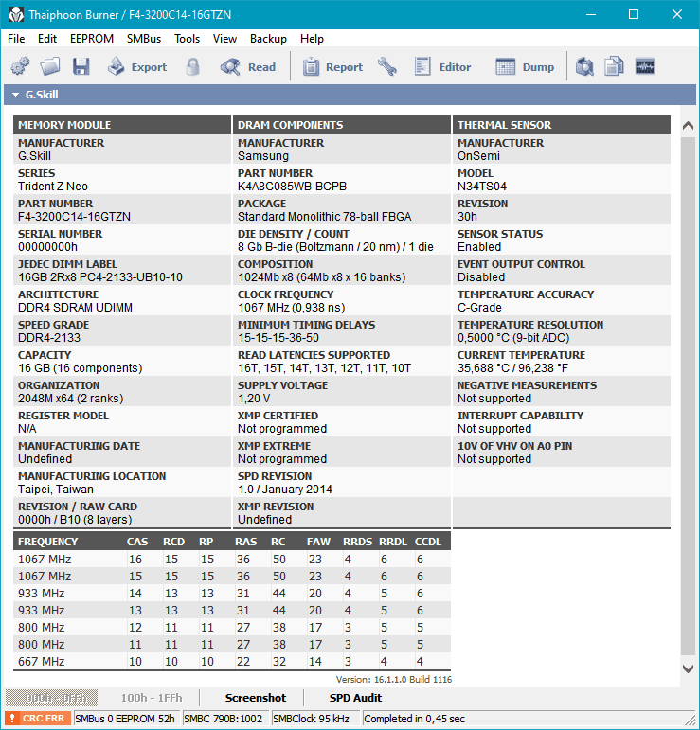Open the Editor toolbar button
Image resolution: width=700 pixels, height=730 pixels.
pyautogui.click(x=442, y=67)
